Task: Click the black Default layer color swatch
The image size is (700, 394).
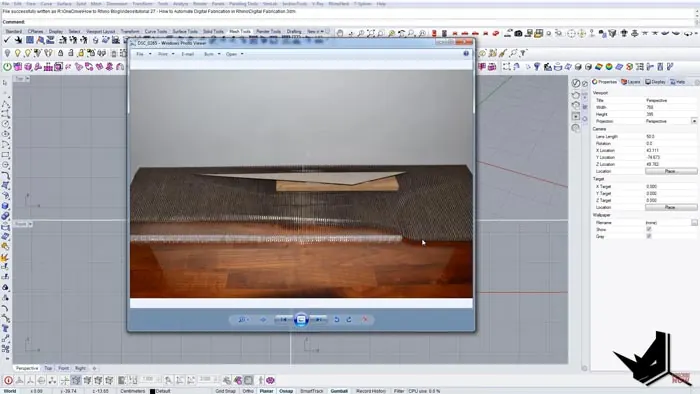Action: (x=152, y=391)
